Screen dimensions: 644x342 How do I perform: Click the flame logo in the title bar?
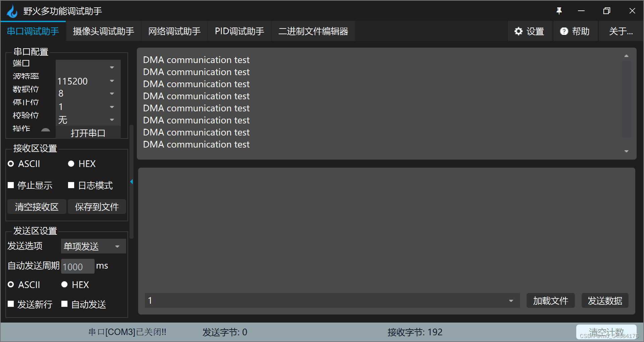12,11
